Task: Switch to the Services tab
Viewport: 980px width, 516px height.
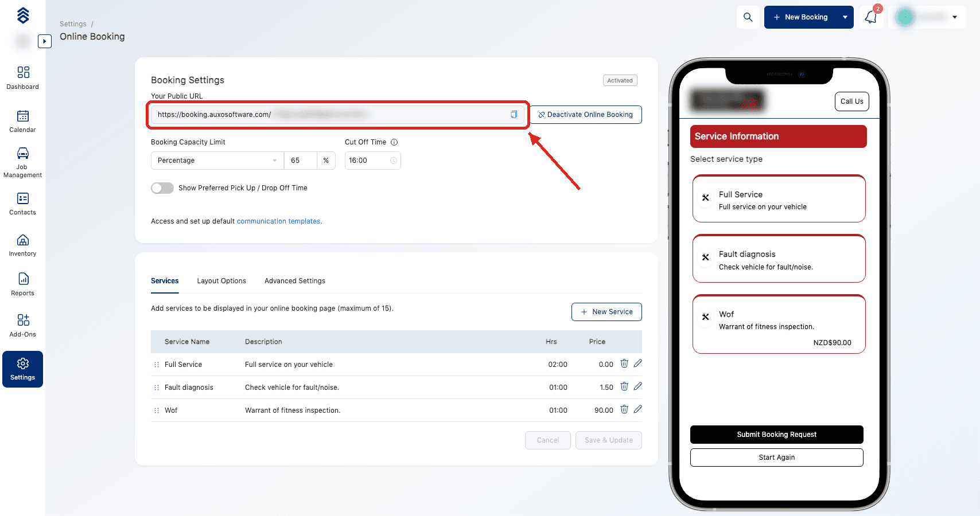Action: [165, 281]
